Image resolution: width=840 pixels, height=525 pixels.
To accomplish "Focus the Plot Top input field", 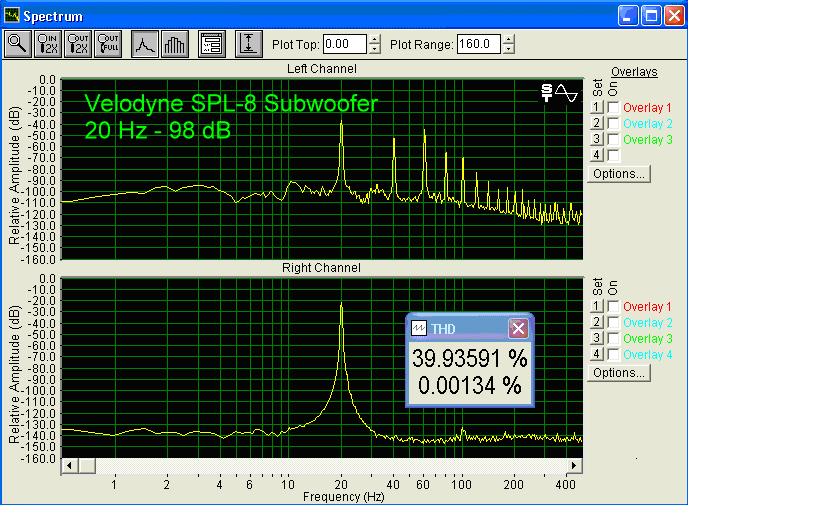I will coord(344,44).
